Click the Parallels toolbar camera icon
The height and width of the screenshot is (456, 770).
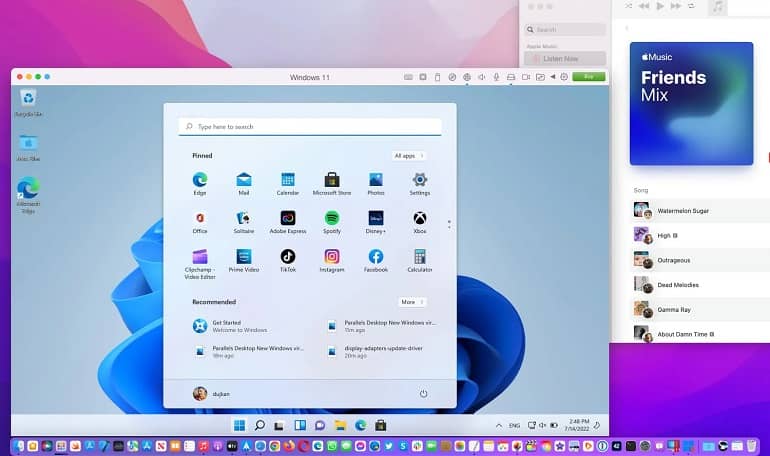(x=526, y=77)
